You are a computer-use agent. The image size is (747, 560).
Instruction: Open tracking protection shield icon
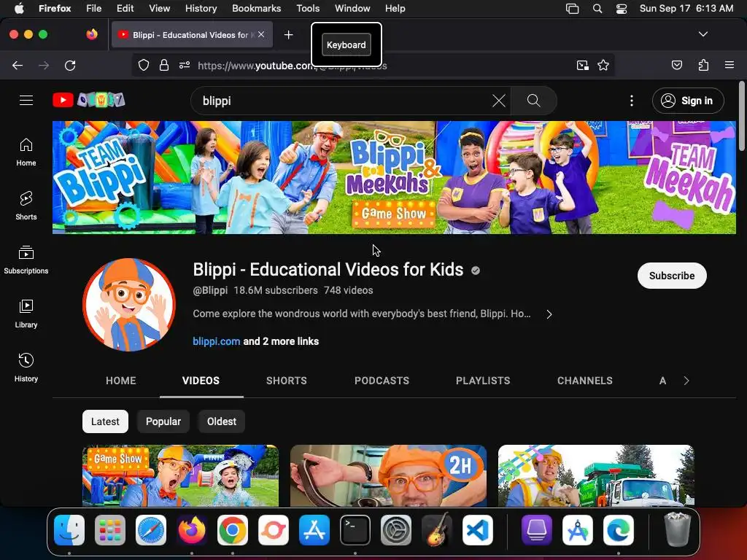[144, 65]
